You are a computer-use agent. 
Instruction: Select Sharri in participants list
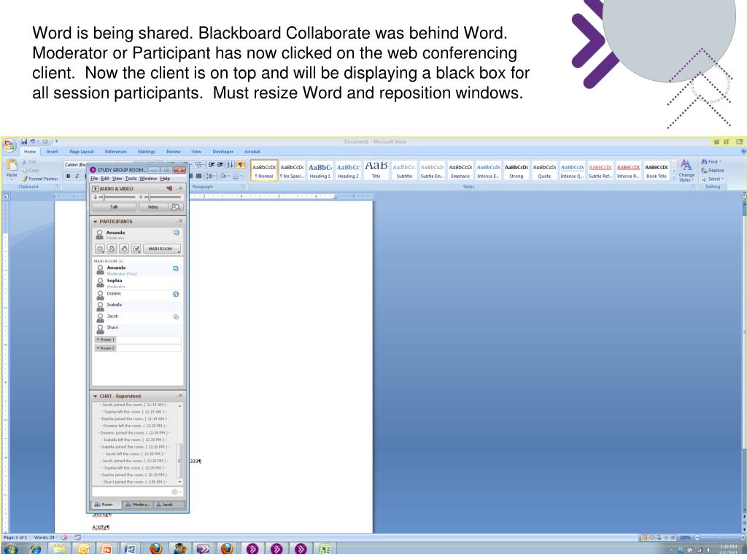[137, 329]
